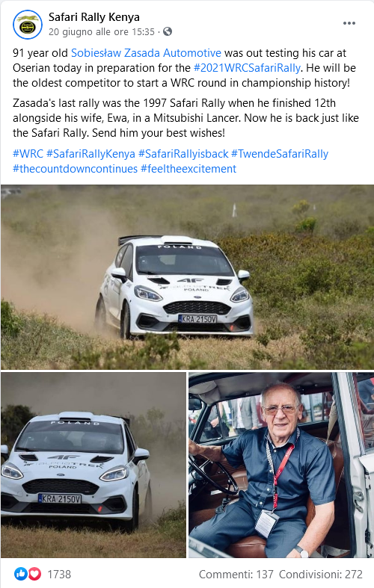Image resolution: width=374 pixels, height=588 pixels.
Task: Open the #SafariRallyisback hashtag
Action: click(183, 154)
